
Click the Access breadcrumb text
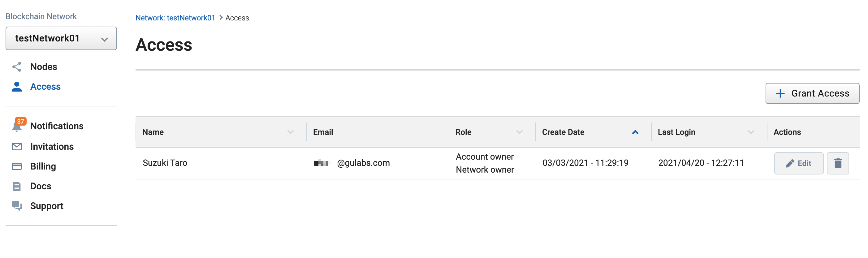(x=237, y=18)
